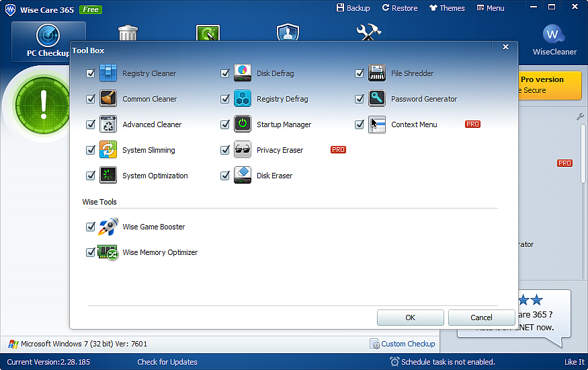Close the Tool Box dialog
Screen dimensions: 588x370
[x=505, y=47]
